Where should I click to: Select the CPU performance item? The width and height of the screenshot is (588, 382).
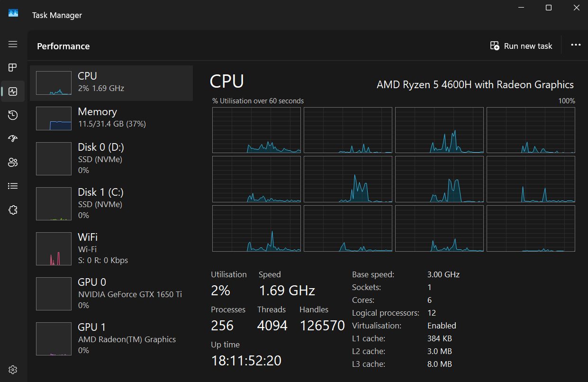(111, 82)
